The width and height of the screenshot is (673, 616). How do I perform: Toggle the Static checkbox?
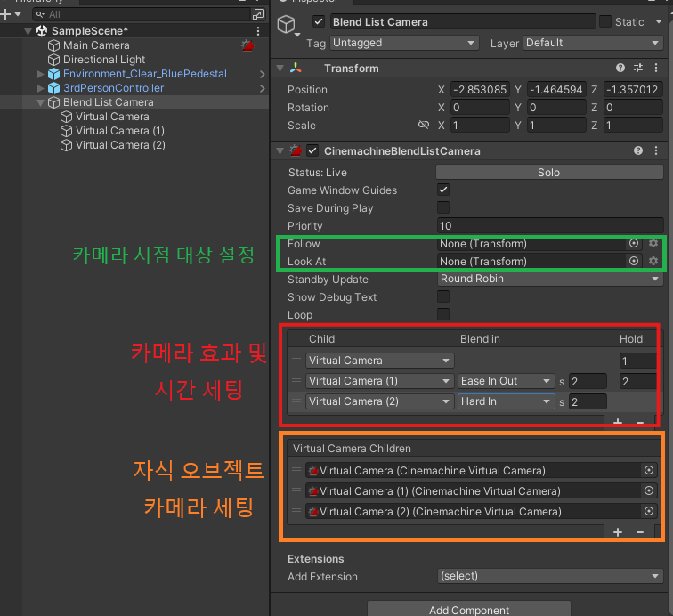[605, 21]
